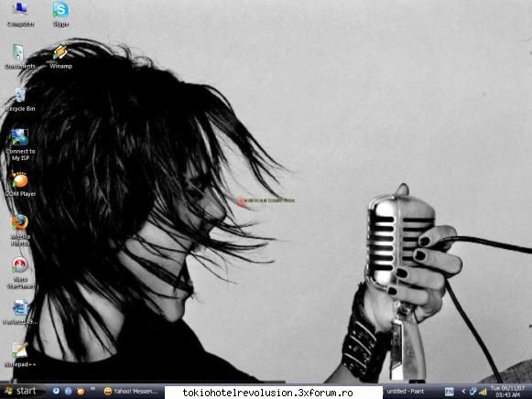Expand the Quick Launch overflow chevron
Viewport: 532px width, 399px height.
(92, 389)
